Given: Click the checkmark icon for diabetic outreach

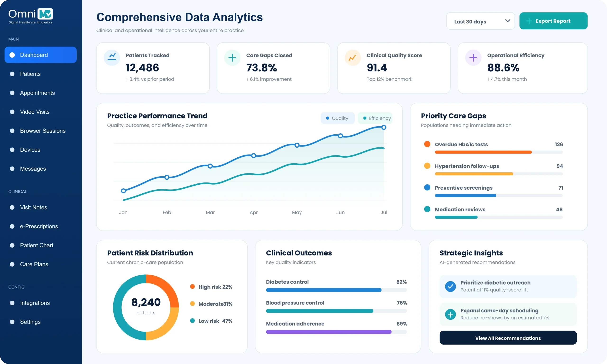Looking at the screenshot, I should pos(451,286).
